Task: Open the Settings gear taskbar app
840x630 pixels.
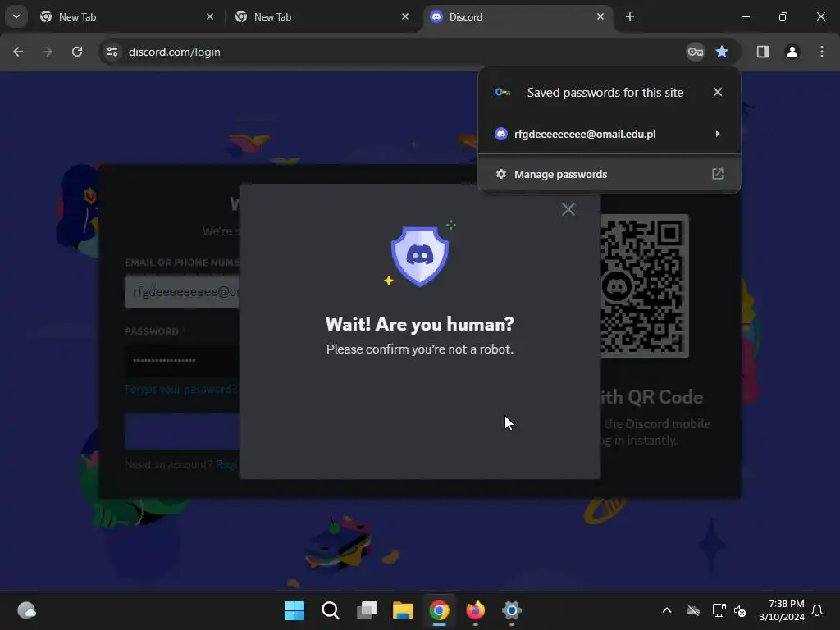Action: [512, 610]
